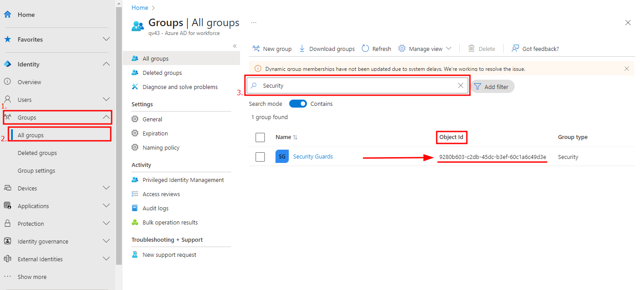The width and height of the screenshot is (644, 290).
Task: Collapse the Groups chevron in sidebar
Action: click(x=106, y=117)
